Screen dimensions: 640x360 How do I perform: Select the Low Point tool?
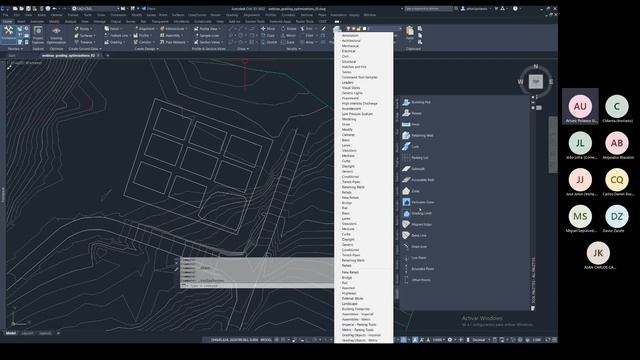[x=414, y=258]
